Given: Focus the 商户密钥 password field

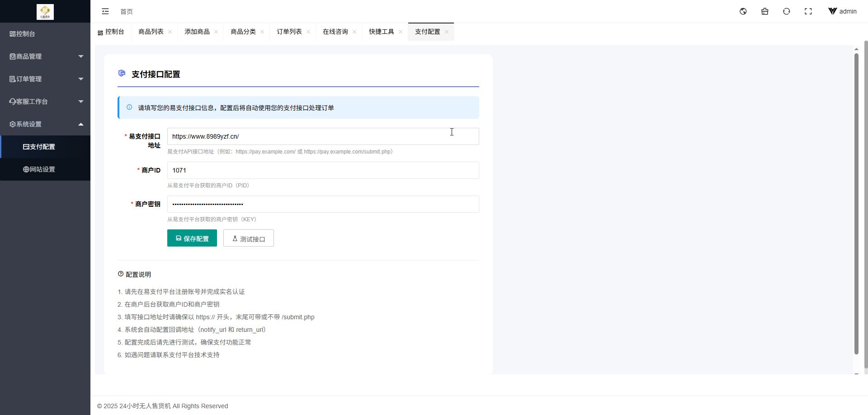Looking at the screenshot, I should point(323,204).
